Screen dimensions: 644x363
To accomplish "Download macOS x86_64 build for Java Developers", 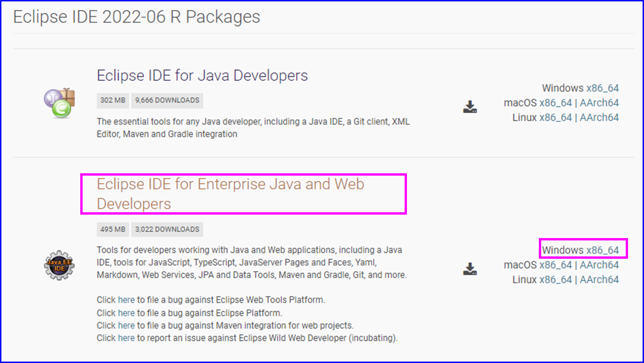I will coord(556,103).
